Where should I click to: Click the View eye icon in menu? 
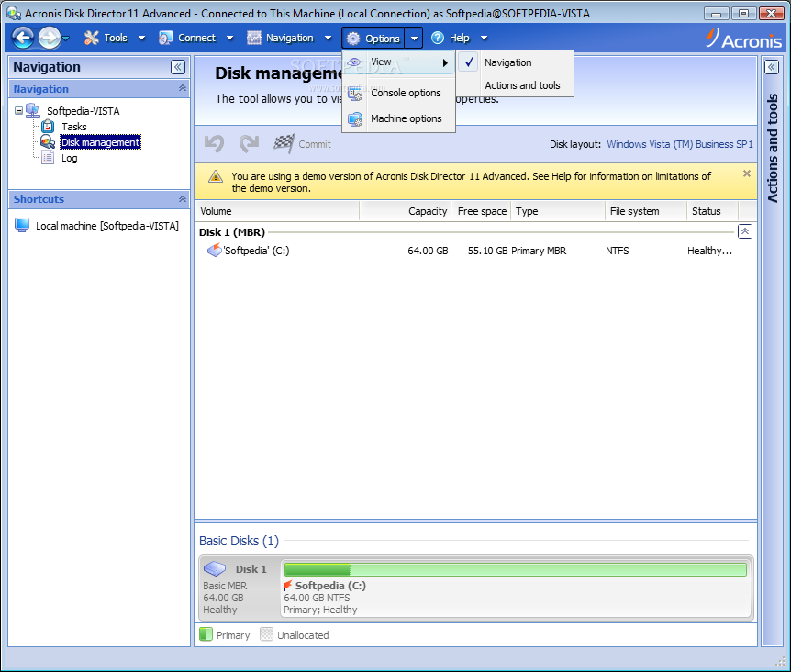[x=354, y=62]
